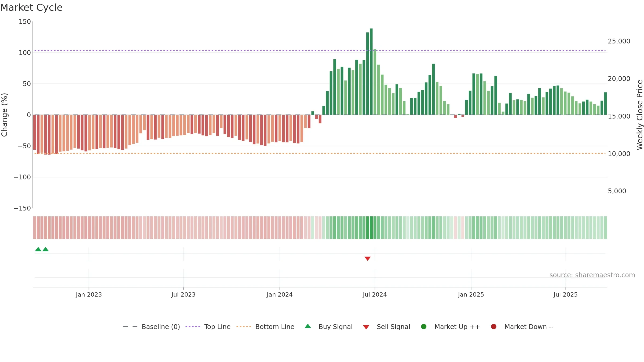
Task: Click the Change (%) axis title
Action: click(5, 115)
